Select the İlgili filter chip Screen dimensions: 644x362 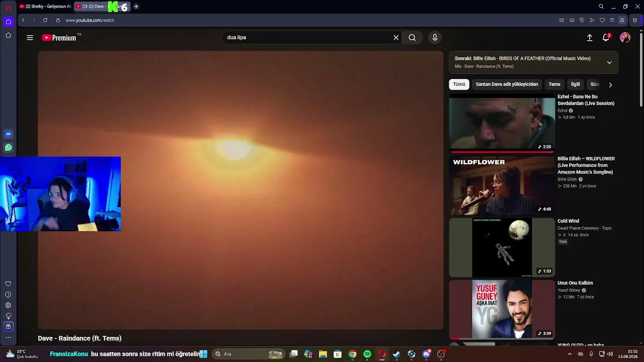click(x=576, y=84)
